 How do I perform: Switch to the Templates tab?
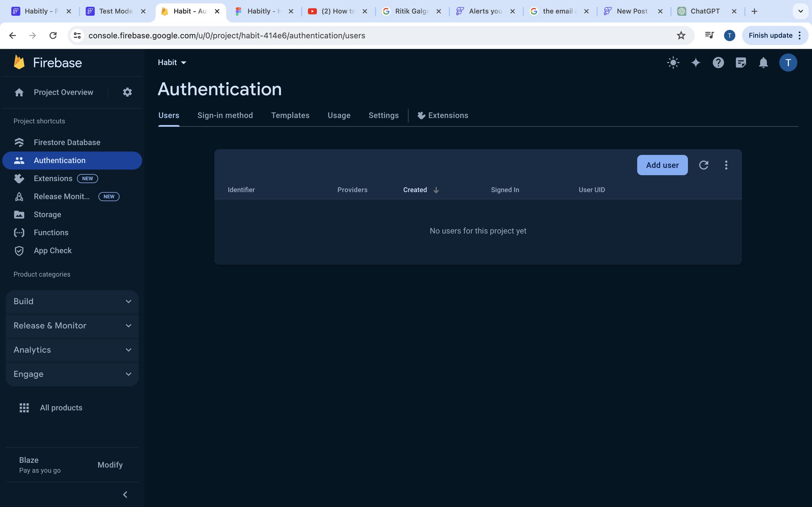point(290,115)
